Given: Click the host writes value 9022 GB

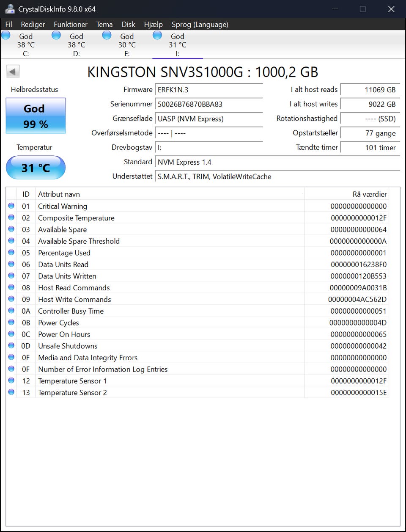Looking at the screenshot, I should point(370,104).
